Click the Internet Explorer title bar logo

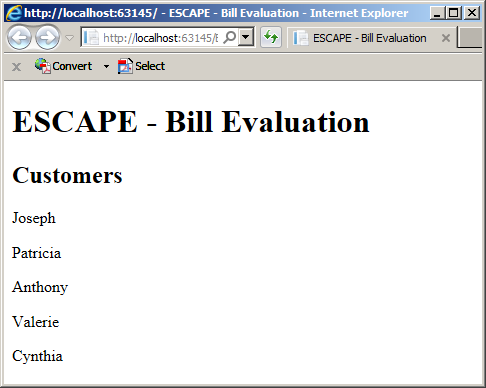click(13, 13)
